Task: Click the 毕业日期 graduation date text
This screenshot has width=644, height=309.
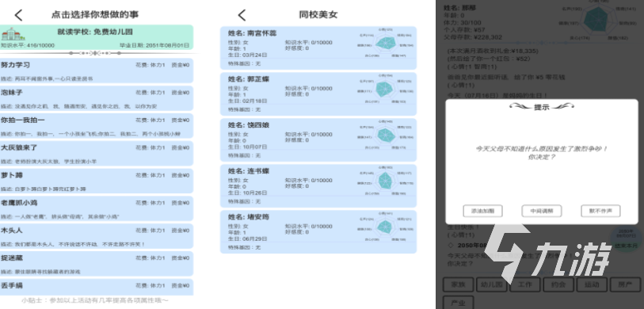Action: click(x=154, y=46)
